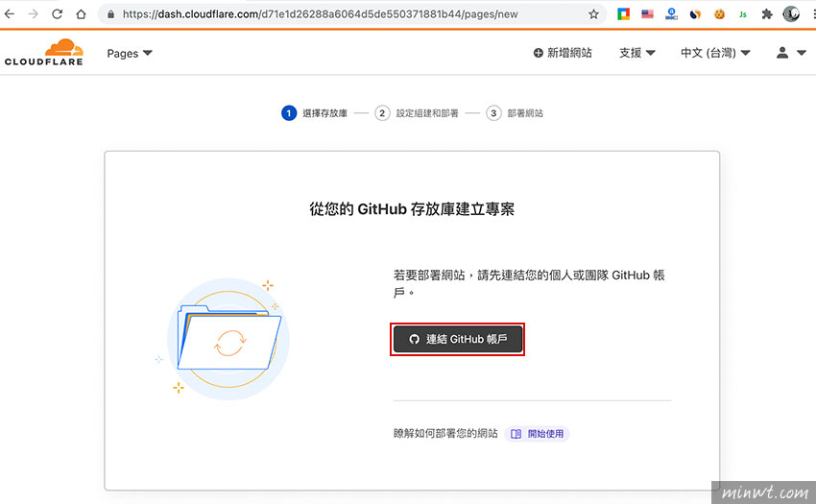Select step 2 設定組建和部署
Screen dimensions: 816x504
tap(417, 113)
